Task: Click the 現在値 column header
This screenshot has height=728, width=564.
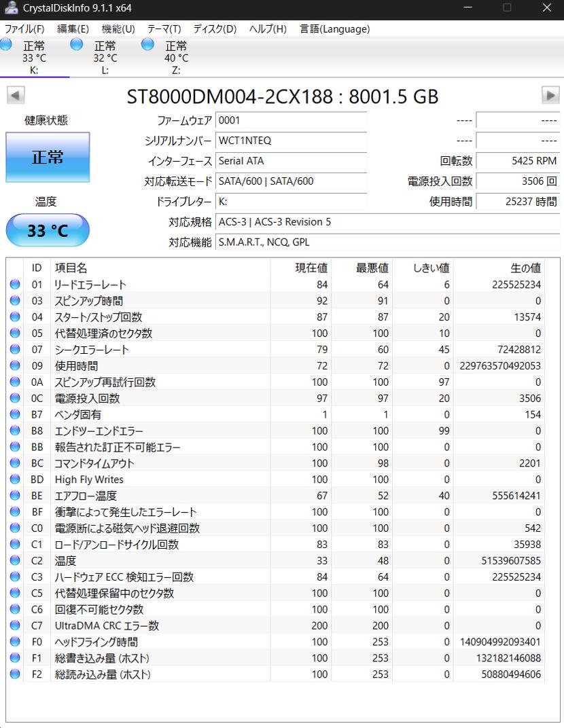Action: [300, 268]
